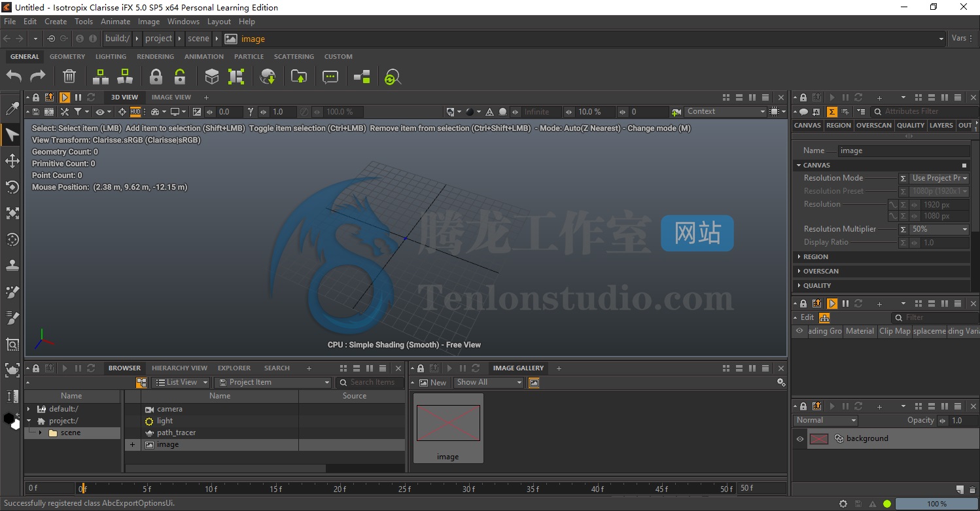Click the scene segment in path bar
980x511 pixels.
[x=198, y=39]
